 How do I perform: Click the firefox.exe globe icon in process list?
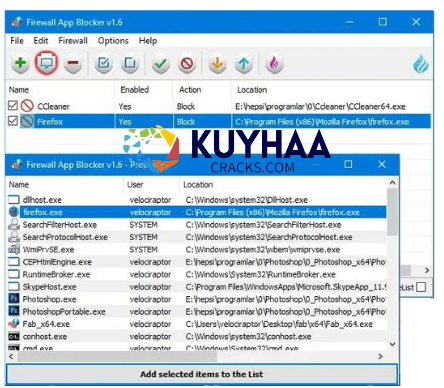tap(14, 212)
